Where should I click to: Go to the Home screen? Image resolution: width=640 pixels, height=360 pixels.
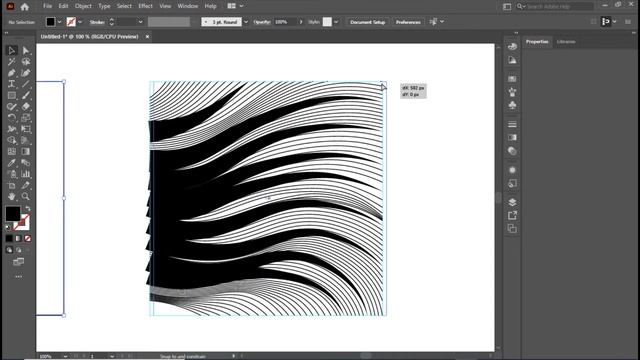click(x=25, y=7)
